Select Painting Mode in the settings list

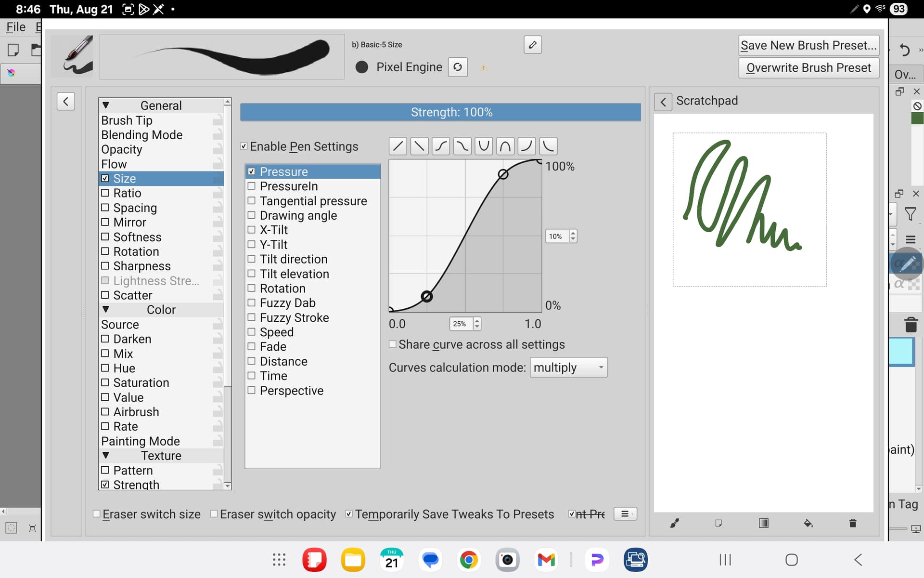[x=161, y=441]
